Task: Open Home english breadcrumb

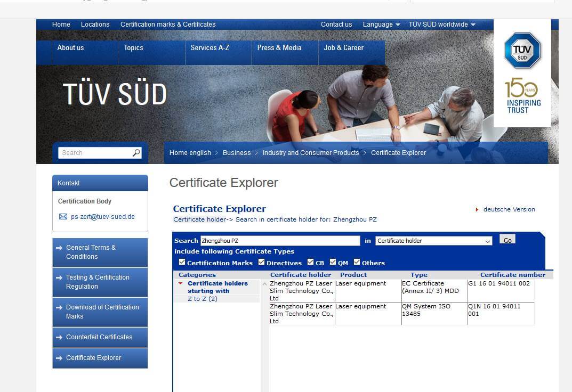Action: [x=190, y=153]
